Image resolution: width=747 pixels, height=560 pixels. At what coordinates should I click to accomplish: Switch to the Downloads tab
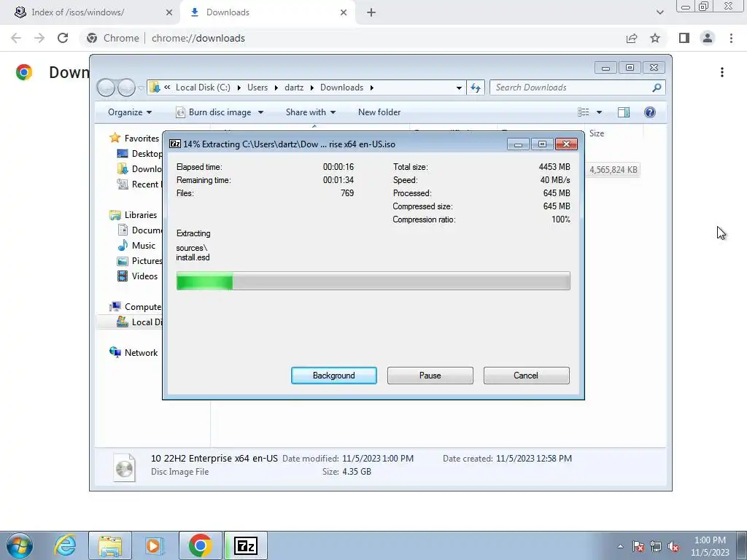[x=267, y=12]
